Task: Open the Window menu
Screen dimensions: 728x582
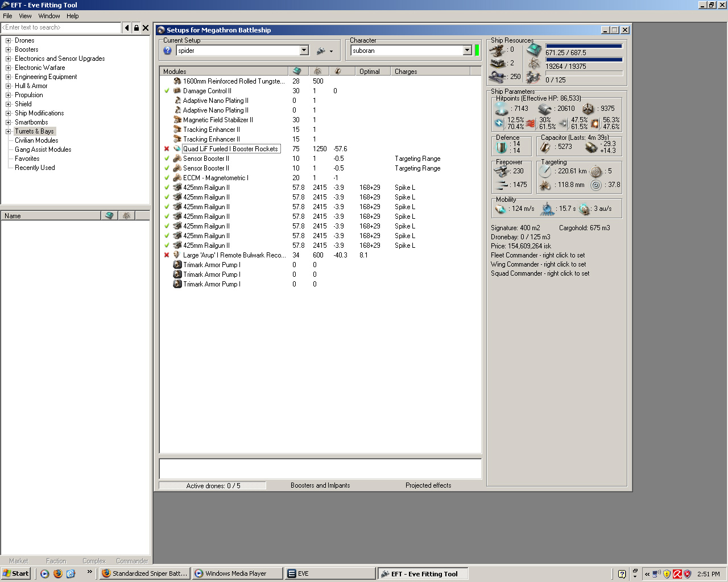Action: [x=49, y=16]
